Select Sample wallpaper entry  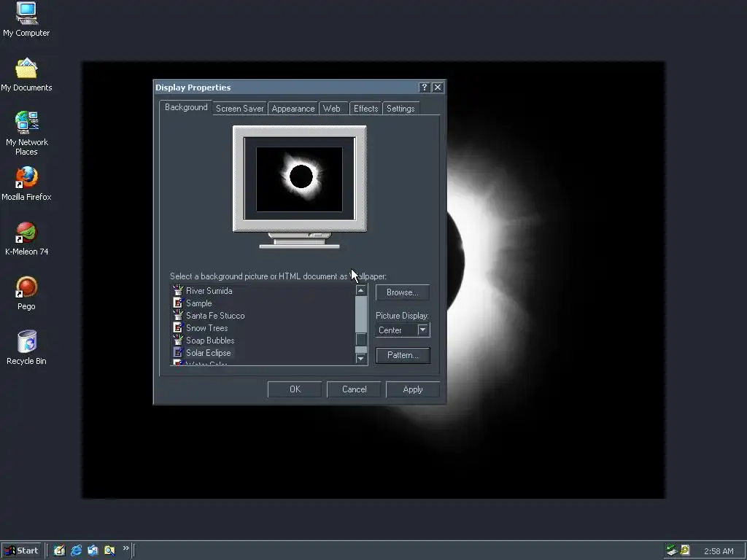[x=199, y=303]
